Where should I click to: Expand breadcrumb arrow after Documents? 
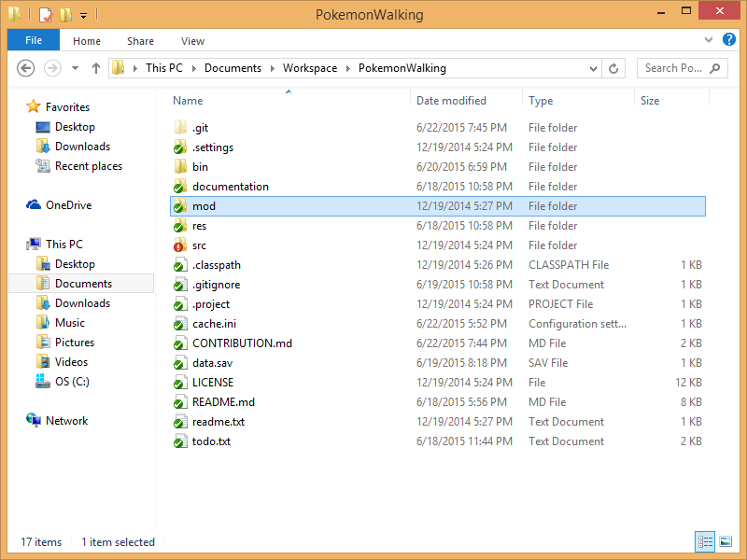point(273,68)
